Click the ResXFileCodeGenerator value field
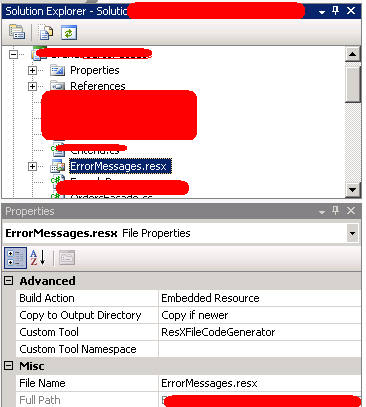 [260, 332]
